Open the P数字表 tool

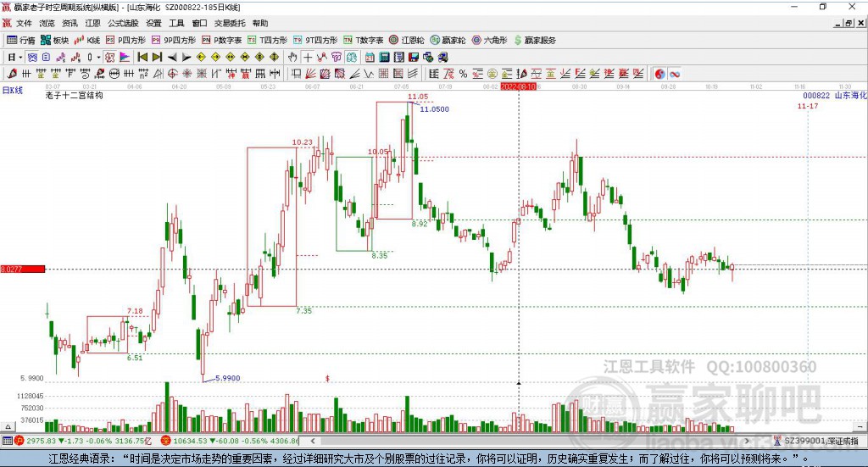point(222,41)
